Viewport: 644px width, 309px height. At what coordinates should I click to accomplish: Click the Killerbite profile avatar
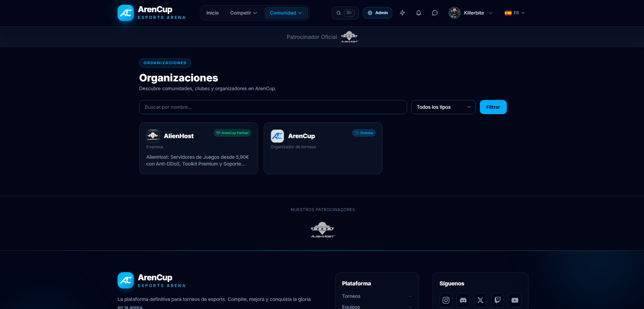click(454, 13)
